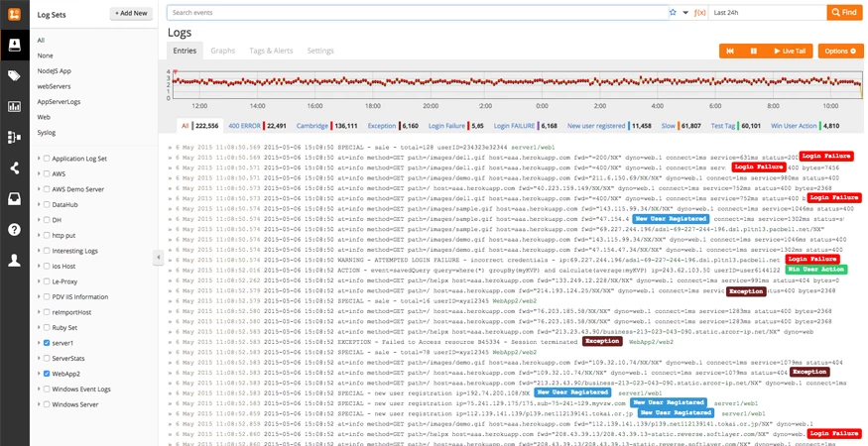Switch to the Settings tab
Viewport: 868px width, 446px height.
click(x=320, y=51)
